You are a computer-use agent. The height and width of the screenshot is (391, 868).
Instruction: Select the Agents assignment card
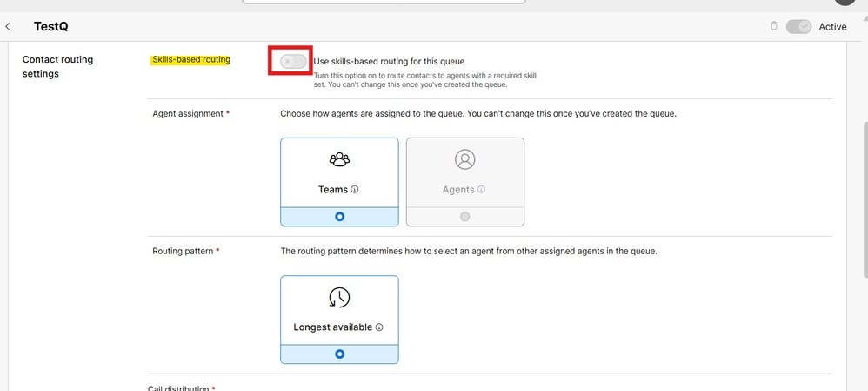click(x=465, y=182)
